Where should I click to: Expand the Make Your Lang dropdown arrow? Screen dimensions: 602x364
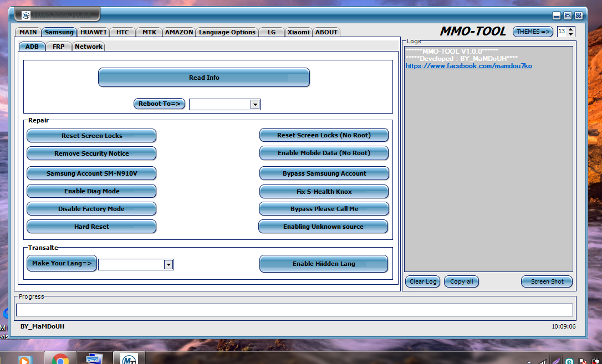pyautogui.click(x=168, y=265)
